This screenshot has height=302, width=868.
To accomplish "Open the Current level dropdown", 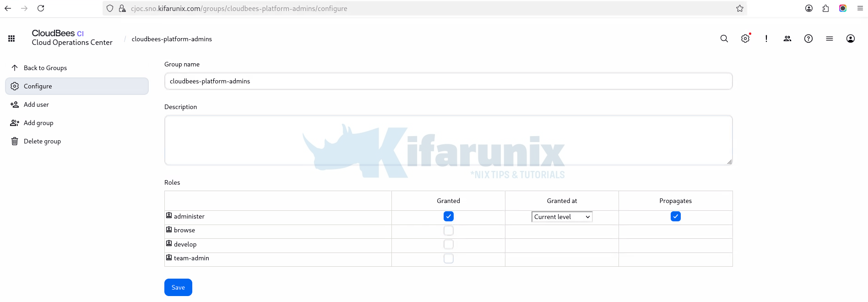I will point(562,217).
